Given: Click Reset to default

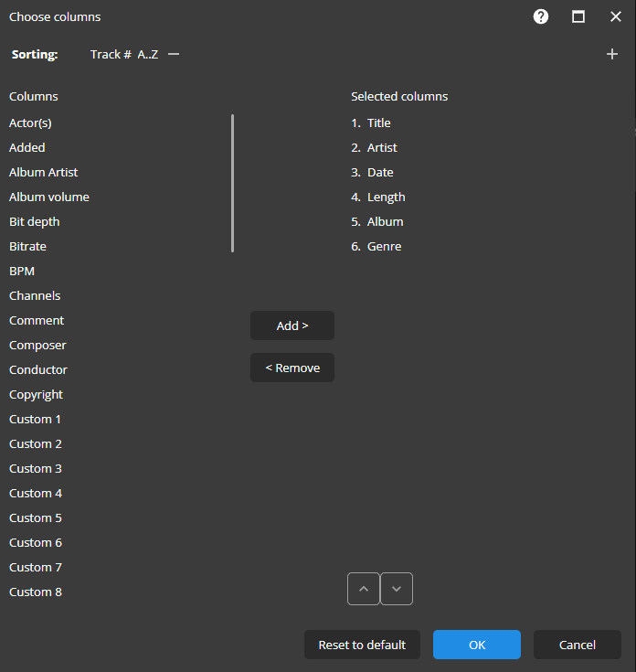Looking at the screenshot, I should point(362,645).
